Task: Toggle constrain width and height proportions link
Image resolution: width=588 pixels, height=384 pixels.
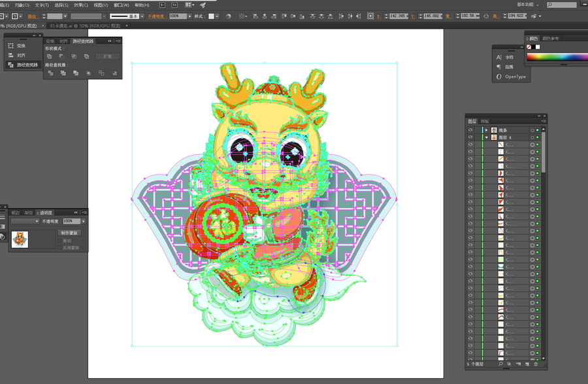Action: coord(486,16)
